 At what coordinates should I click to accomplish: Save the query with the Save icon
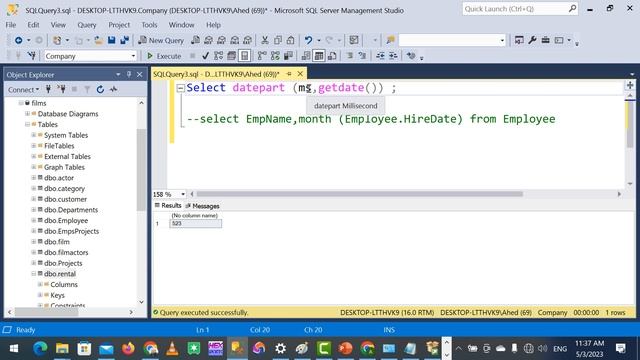[x=111, y=40]
